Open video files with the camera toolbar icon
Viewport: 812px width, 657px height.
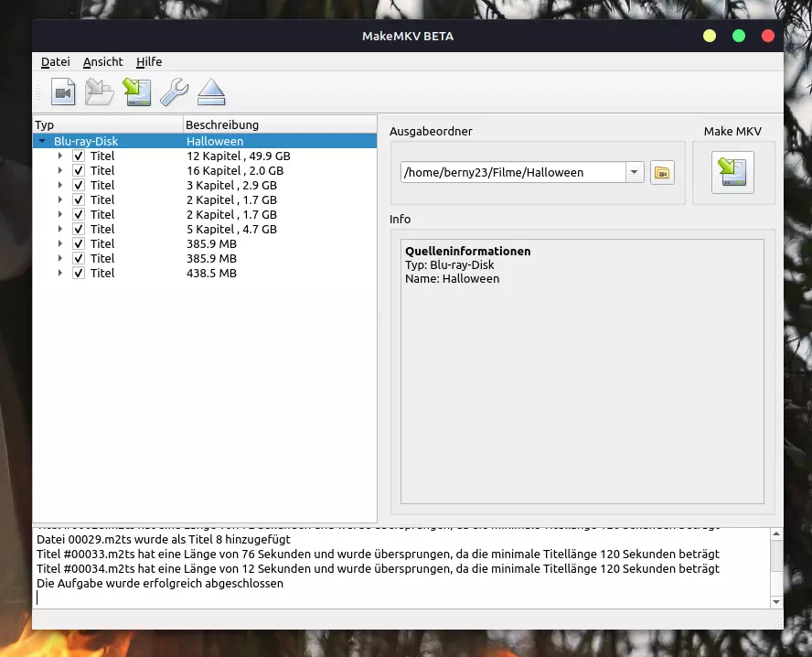[x=63, y=92]
